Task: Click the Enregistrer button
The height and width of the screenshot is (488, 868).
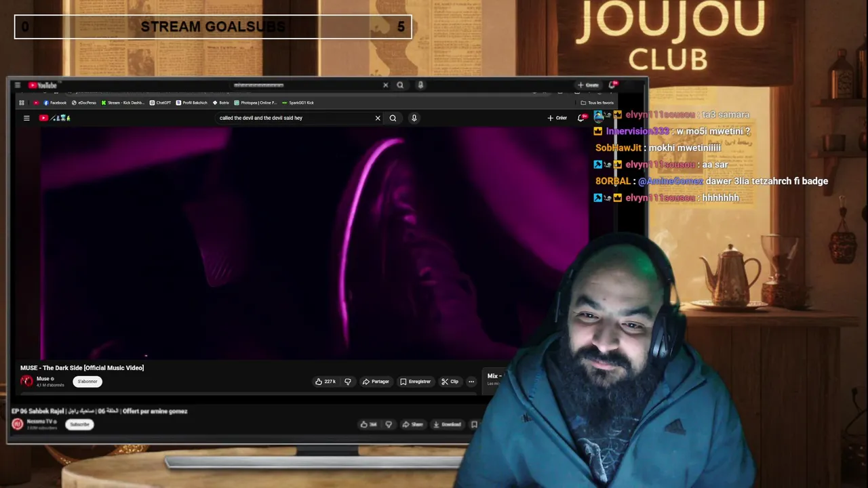Action: point(415,382)
